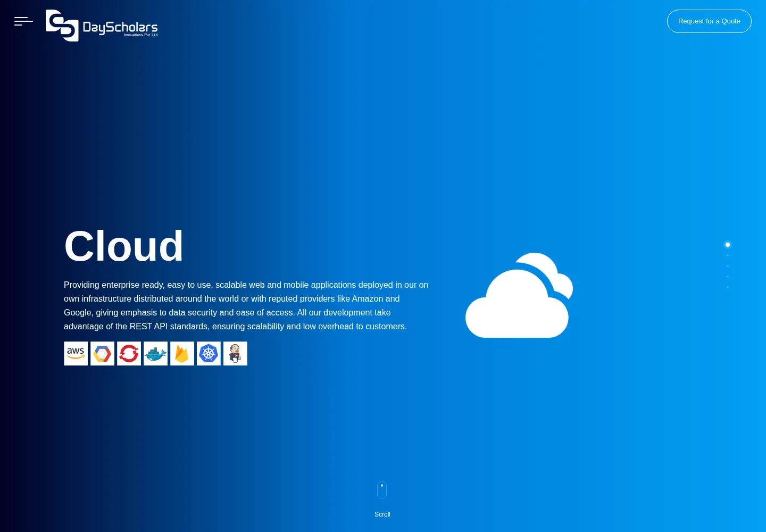The image size is (766, 532).
Task: Go to the third slide pagination dot
Action: (728, 266)
